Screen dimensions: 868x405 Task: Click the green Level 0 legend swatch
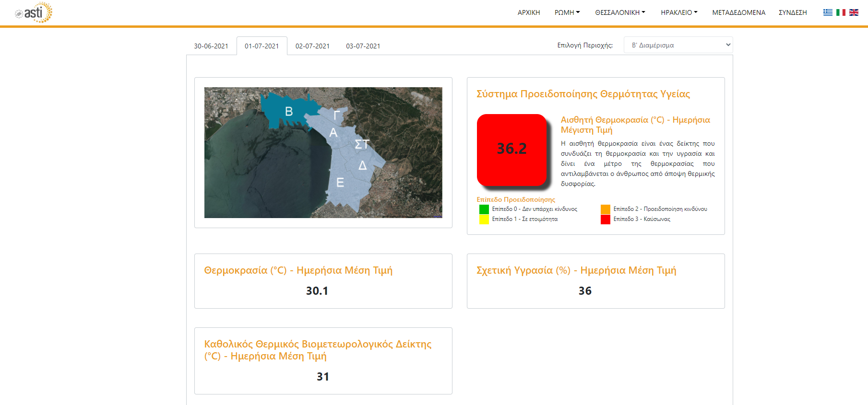484,209
